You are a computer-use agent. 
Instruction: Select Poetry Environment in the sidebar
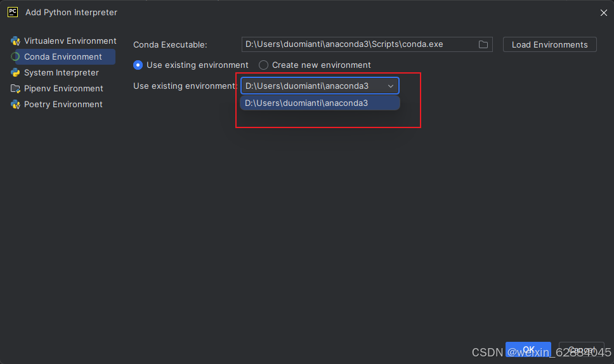(63, 105)
